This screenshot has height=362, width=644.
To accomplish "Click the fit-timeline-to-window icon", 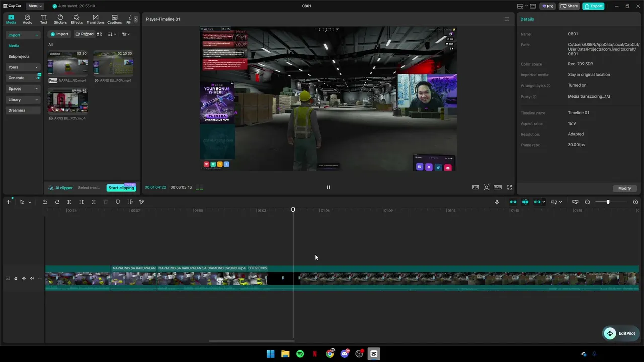I will (575, 202).
